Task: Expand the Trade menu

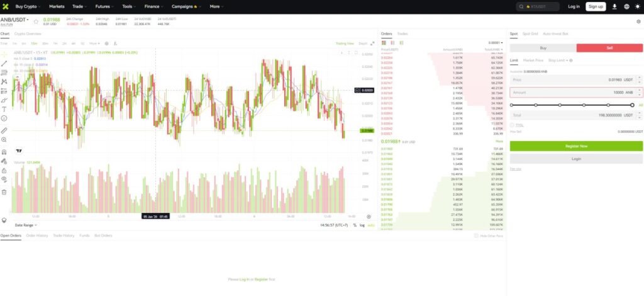Action: point(79,6)
